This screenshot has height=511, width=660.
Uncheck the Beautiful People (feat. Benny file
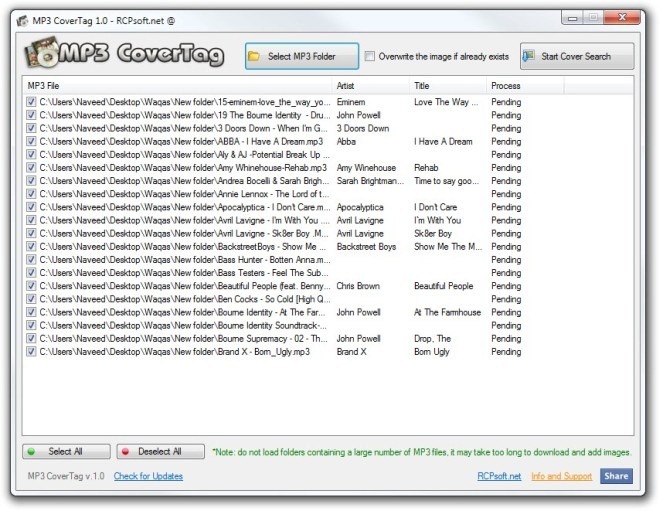[x=31, y=286]
